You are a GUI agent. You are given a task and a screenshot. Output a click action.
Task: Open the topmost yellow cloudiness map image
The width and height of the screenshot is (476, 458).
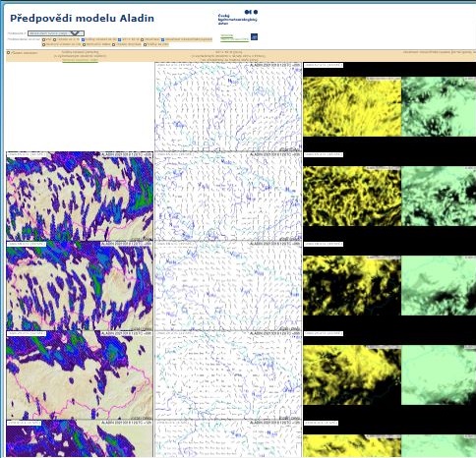352,106
